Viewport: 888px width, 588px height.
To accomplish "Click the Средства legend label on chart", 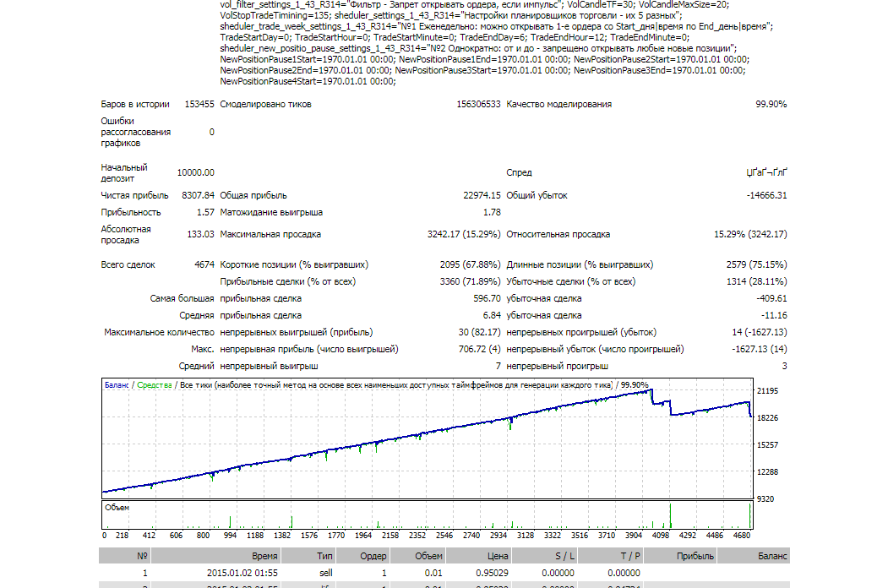I will tap(155, 384).
